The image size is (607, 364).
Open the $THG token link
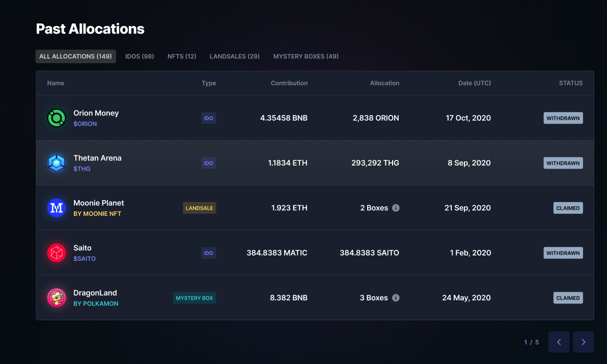tap(81, 169)
